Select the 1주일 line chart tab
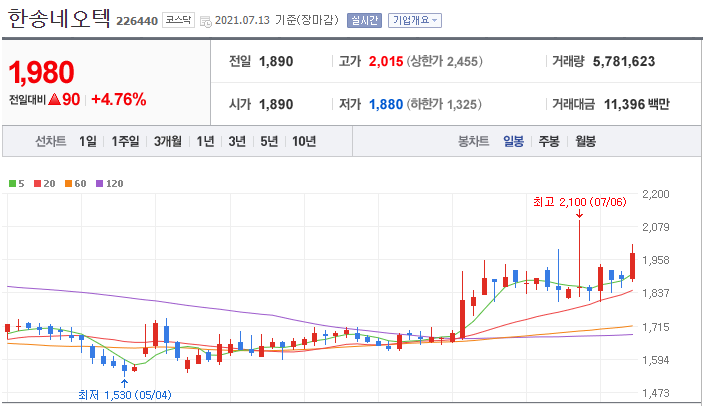The image size is (703, 406). 126,142
